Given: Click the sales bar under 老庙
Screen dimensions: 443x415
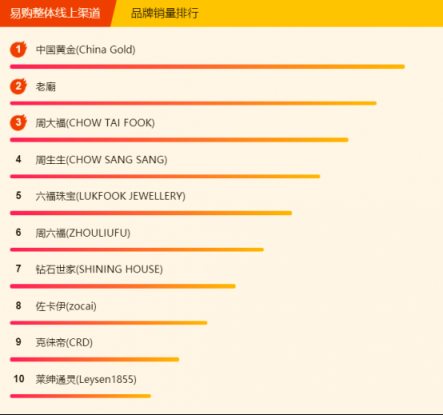Looking at the screenshot, I should click(x=193, y=103).
